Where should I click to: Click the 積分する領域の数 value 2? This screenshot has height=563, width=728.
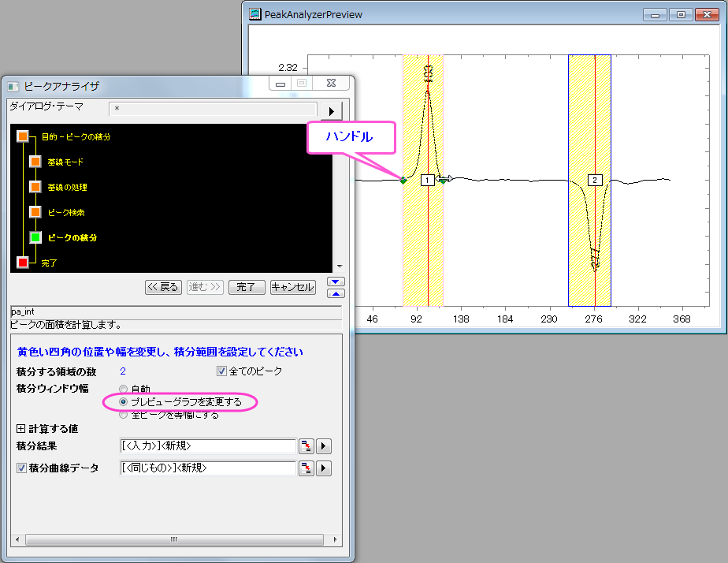[x=123, y=371]
